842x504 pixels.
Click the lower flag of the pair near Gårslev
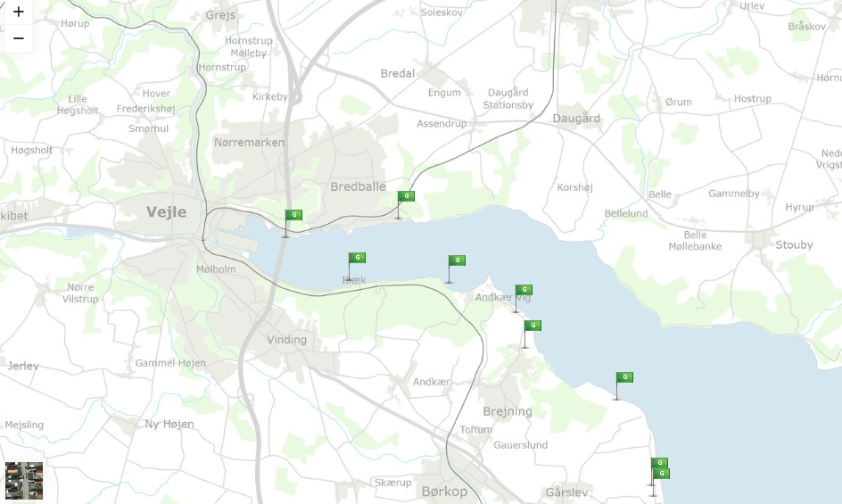pos(661,474)
